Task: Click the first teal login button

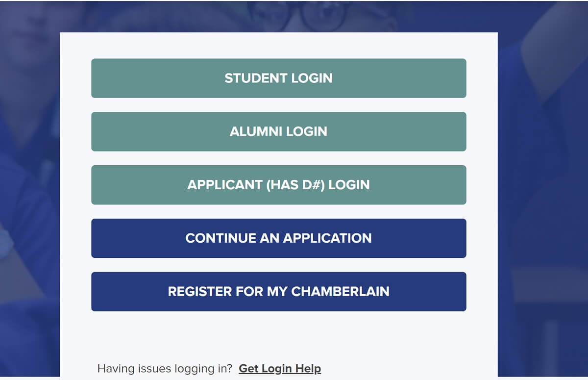Action: [278, 78]
